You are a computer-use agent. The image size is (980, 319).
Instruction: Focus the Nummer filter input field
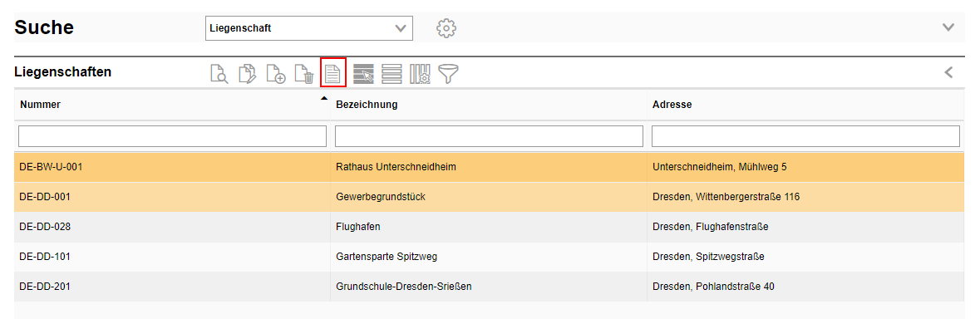point(173,136)
